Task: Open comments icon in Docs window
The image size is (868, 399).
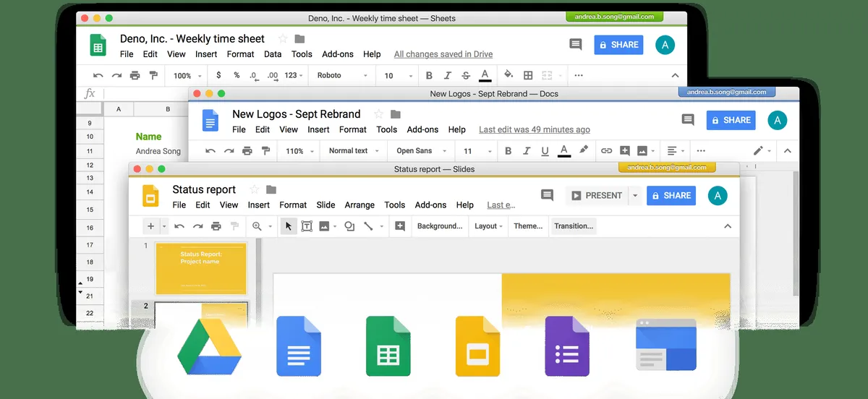Action: 688,120
